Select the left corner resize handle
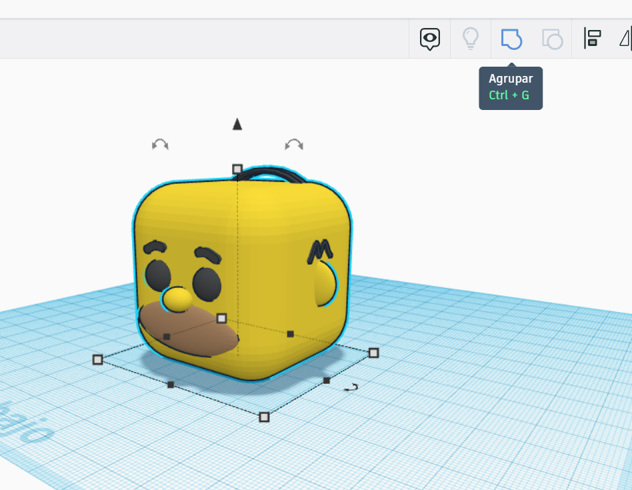This screenshot has height=490, width=632. (x=98, y=359)
